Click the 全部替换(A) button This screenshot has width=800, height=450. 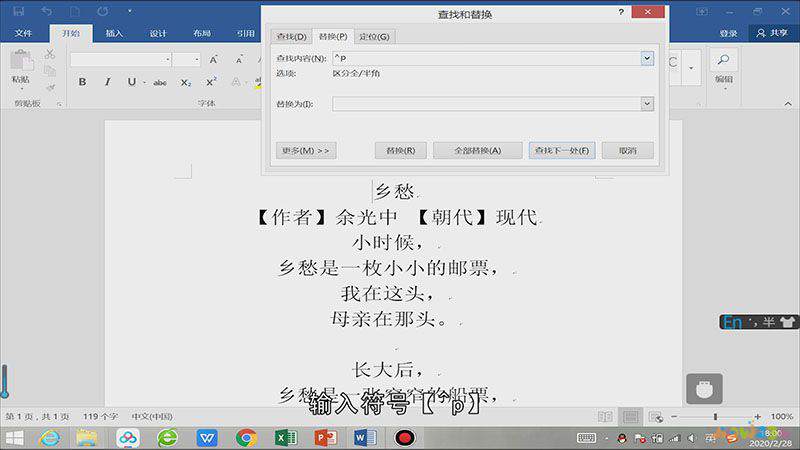click(x=478, y=151)
